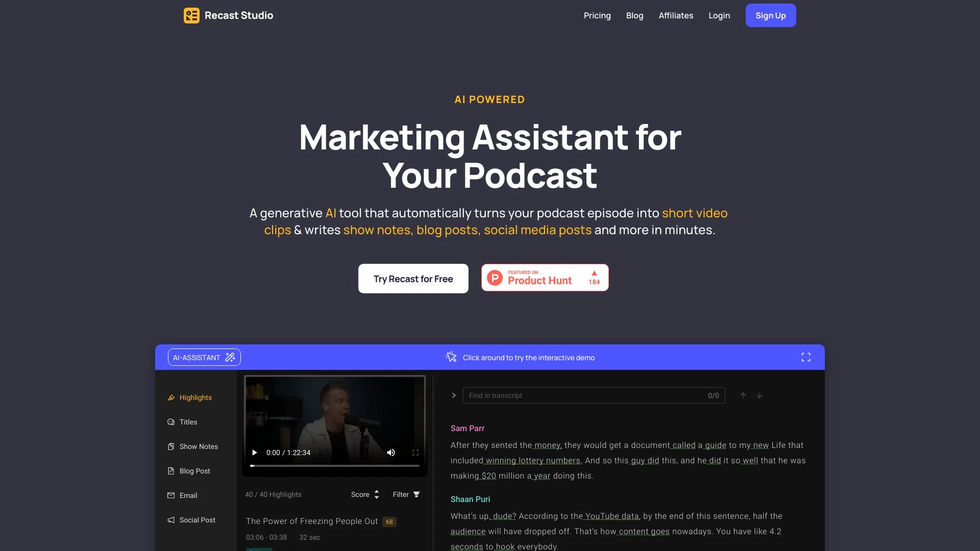Play the podcast video

[x=254, y=453]
